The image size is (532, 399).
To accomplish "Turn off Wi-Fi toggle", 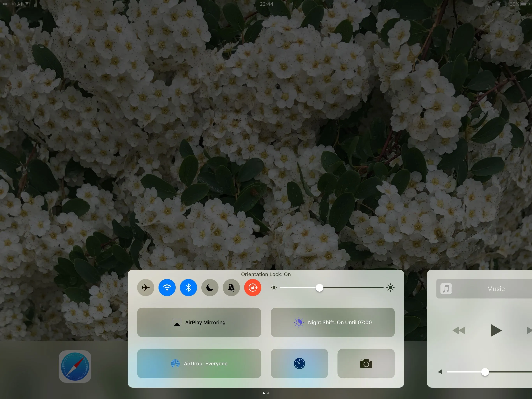I will tap(167, 288).
